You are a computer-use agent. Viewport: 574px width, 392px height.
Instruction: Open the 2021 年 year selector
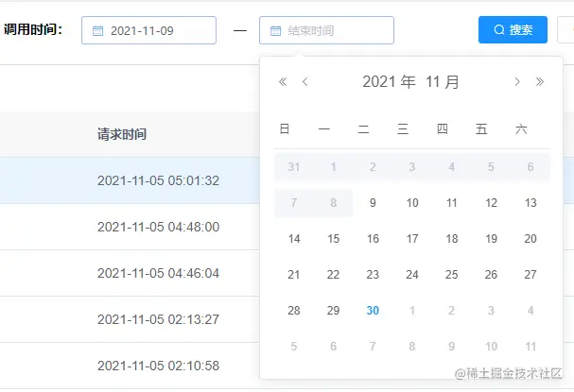(x=390, y=81)
